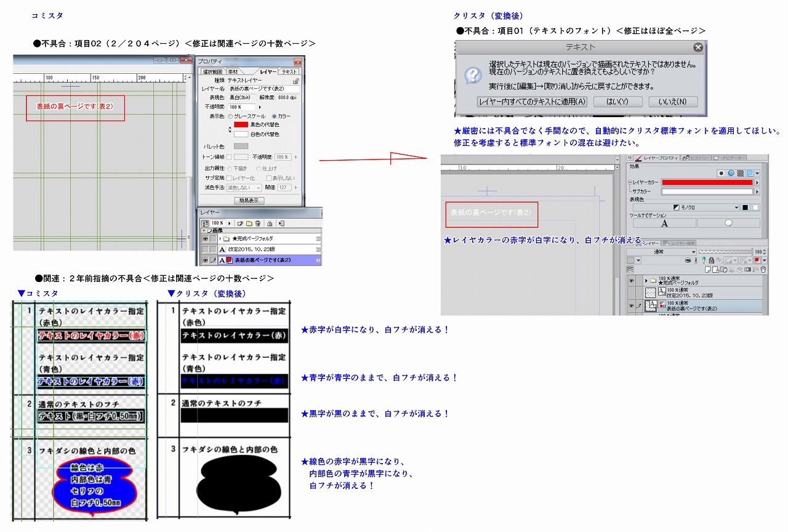
Task: Click the white expression color button
Action: coord(755,208)
